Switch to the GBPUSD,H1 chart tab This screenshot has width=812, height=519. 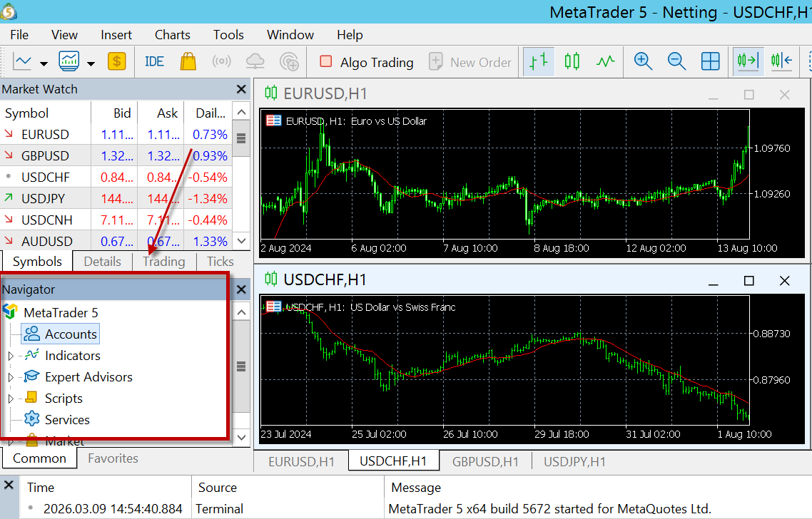485,461
